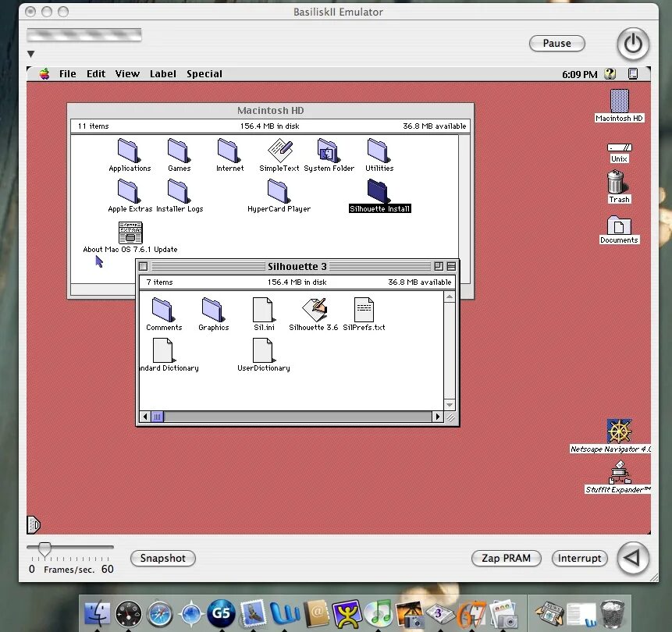Screen dimensions: 672x632
Task: Click the Netscape Navigator desktop icon
Action: pyautogui.click(x=619, y=431)
